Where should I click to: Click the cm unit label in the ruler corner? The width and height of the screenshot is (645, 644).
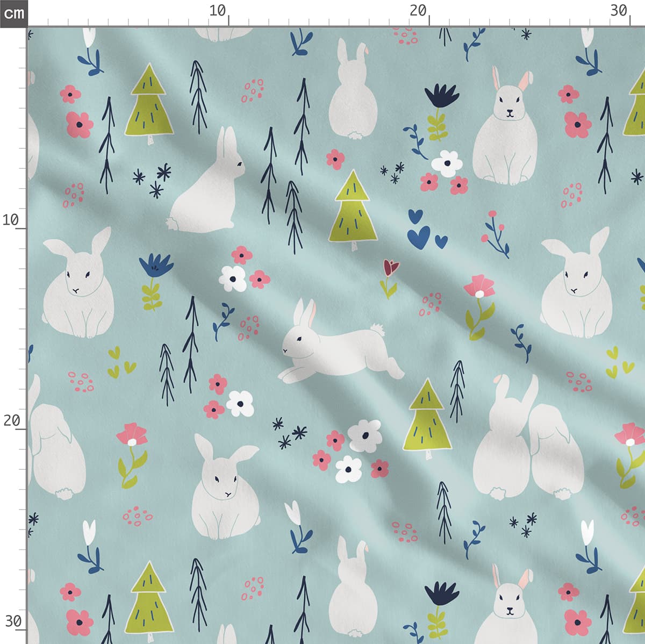pos(13,13)
